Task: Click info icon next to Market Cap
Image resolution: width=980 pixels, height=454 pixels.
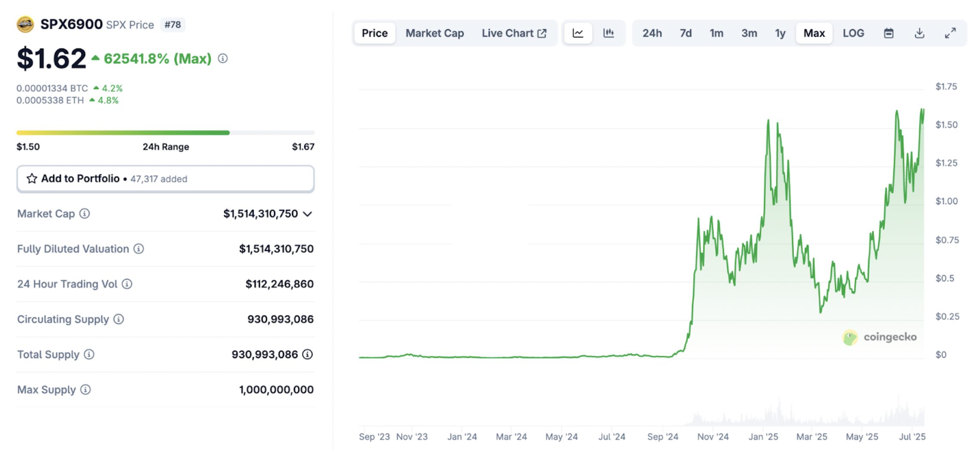Action: (85, 214)
